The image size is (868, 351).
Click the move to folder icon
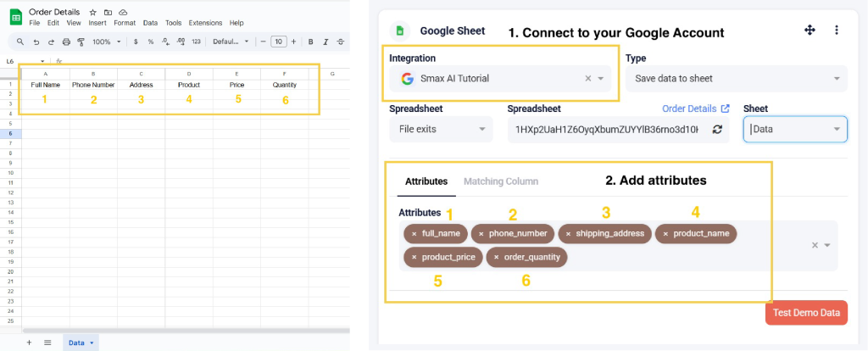pyautogui.click(x=108, y=12)
